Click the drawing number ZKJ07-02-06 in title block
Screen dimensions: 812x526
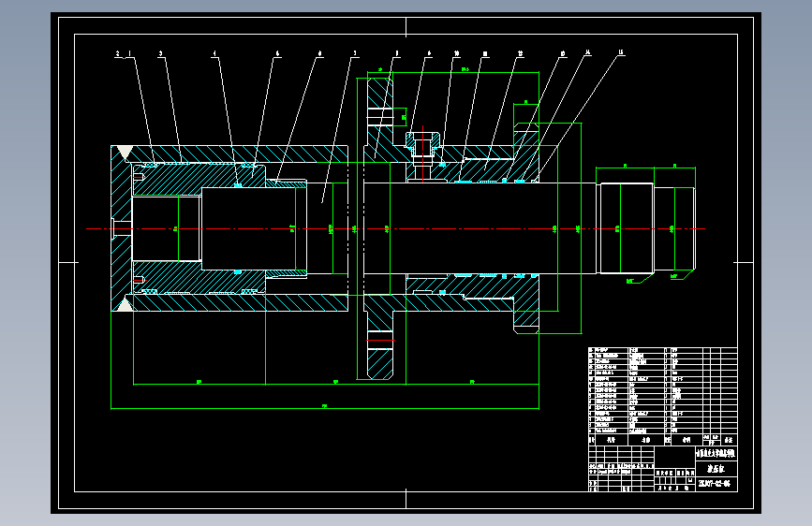(x=715, y=484)
